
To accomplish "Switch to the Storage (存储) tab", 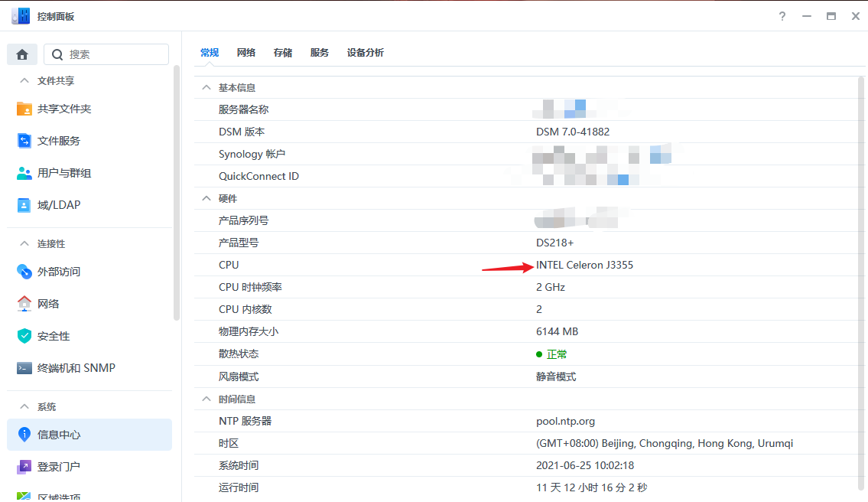I will click(283, 53).
